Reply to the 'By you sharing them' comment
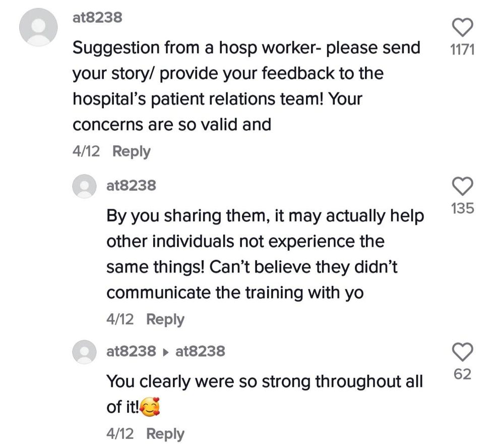Viewport: 494px width, 448px height. tap(165, 319)
